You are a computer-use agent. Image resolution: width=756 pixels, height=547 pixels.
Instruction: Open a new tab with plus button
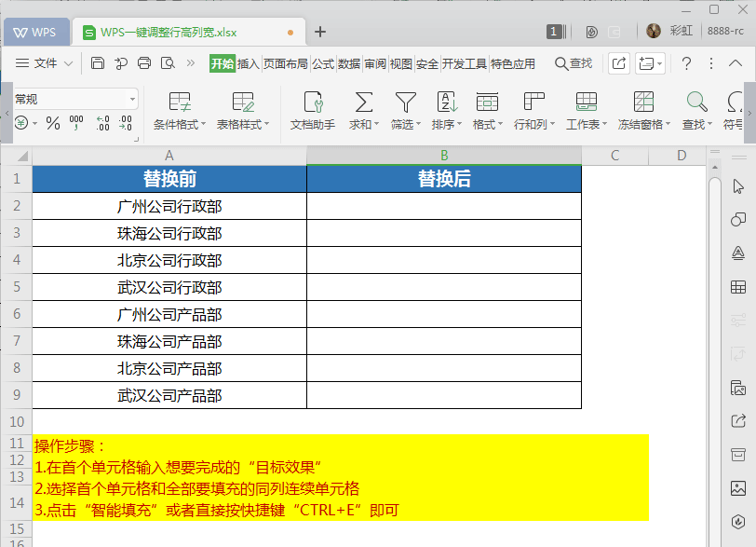point(320,32)
